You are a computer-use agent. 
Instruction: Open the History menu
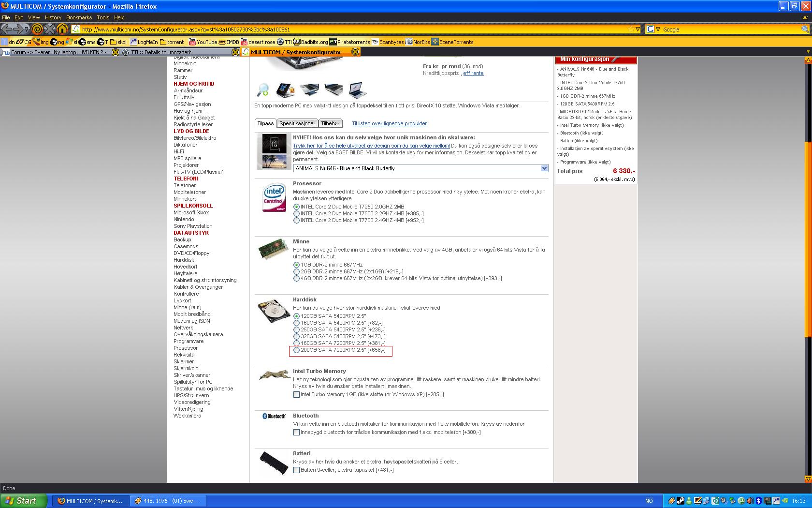[53, 17]
